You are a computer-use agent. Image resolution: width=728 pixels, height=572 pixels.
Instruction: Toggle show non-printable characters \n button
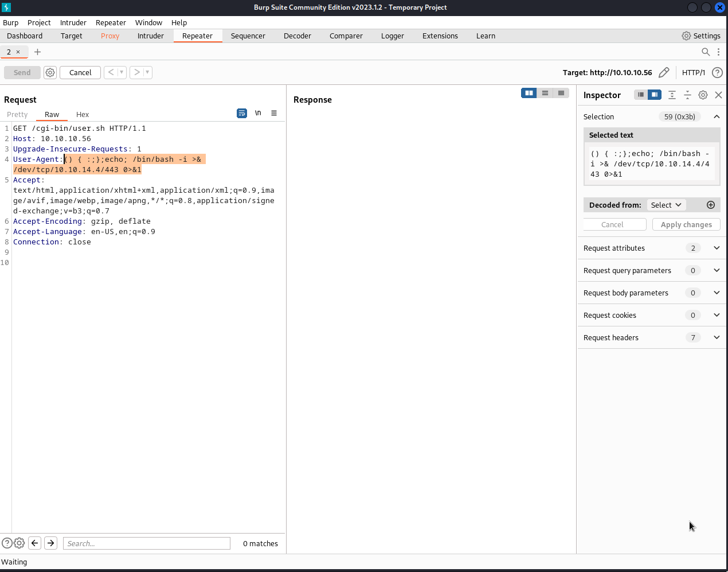(258, 113)
